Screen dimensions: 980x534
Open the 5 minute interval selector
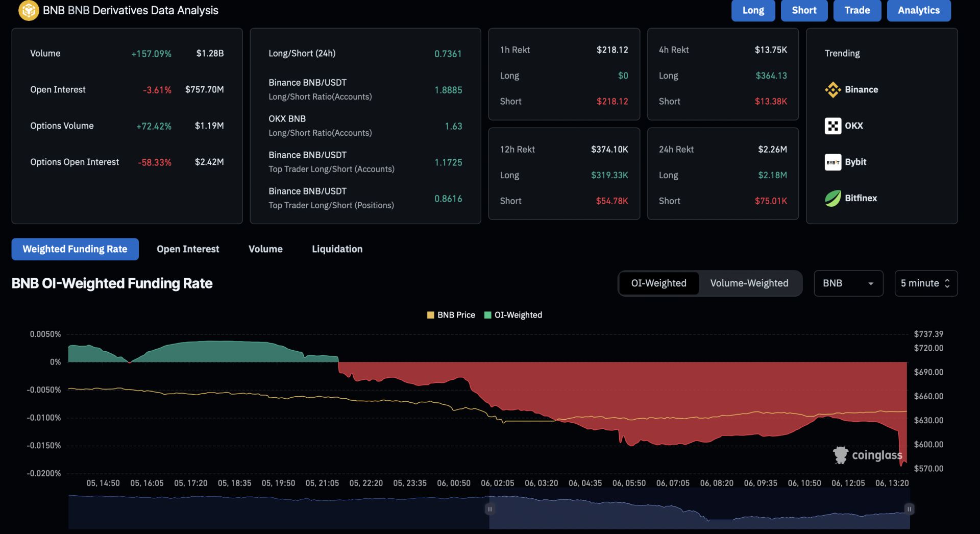click(925, 283)
